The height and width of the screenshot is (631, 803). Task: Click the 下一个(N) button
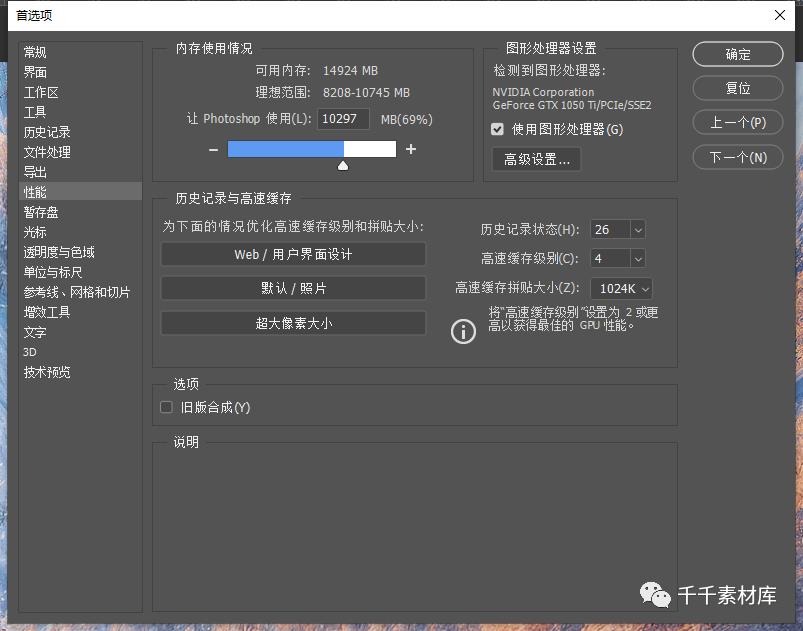click(737, 157)
